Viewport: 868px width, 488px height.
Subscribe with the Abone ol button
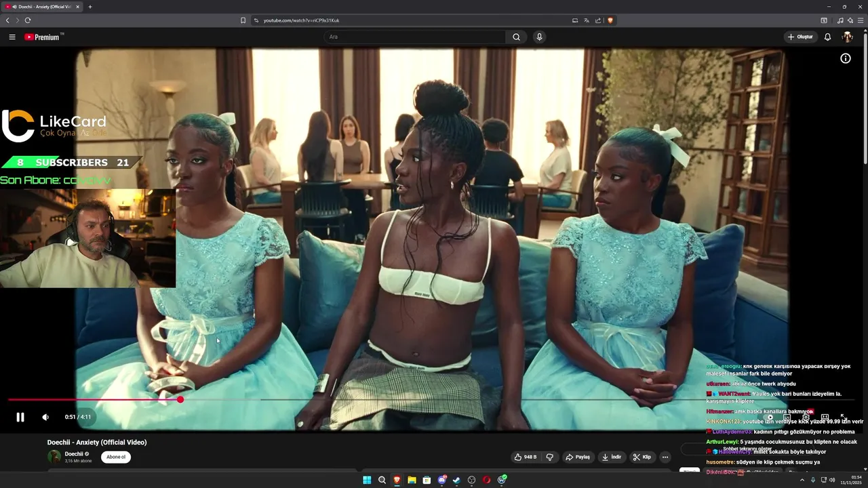116,457
